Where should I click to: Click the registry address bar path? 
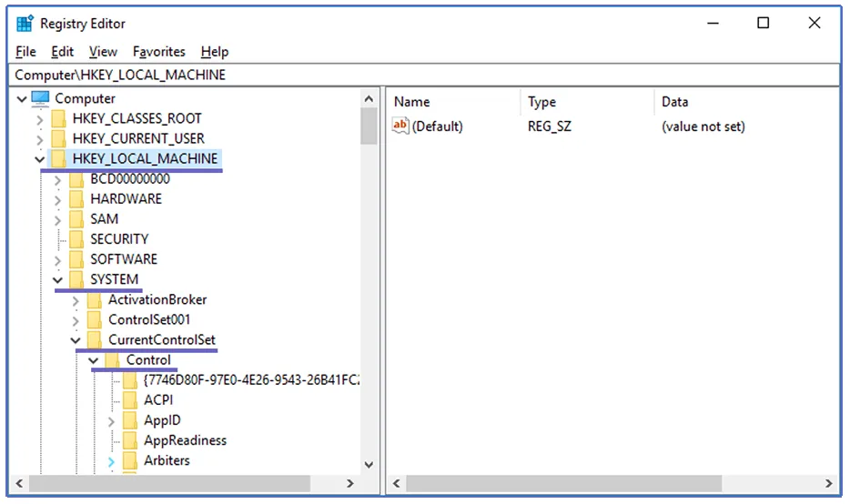point(120,75)
